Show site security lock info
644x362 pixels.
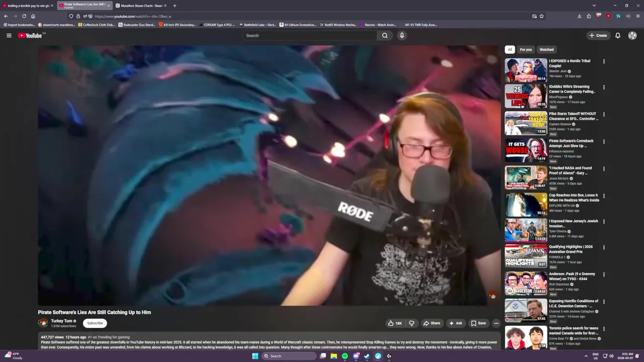point(78,16)
